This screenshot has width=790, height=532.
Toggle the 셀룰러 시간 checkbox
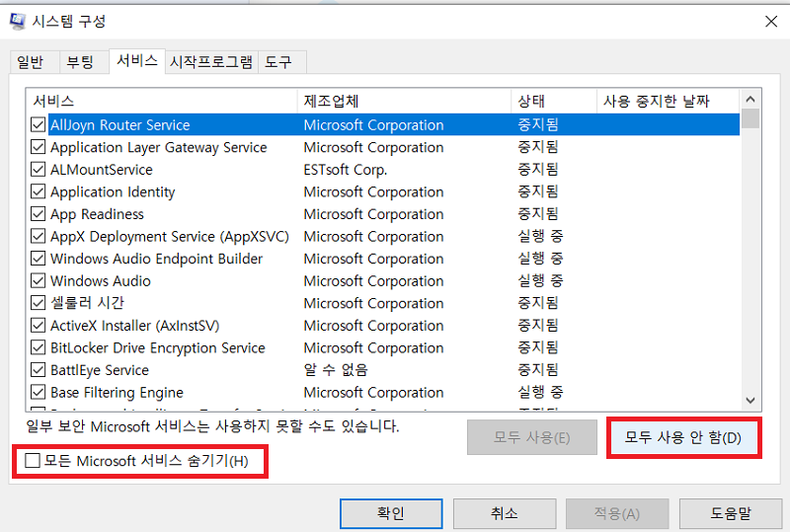point(38,302)
